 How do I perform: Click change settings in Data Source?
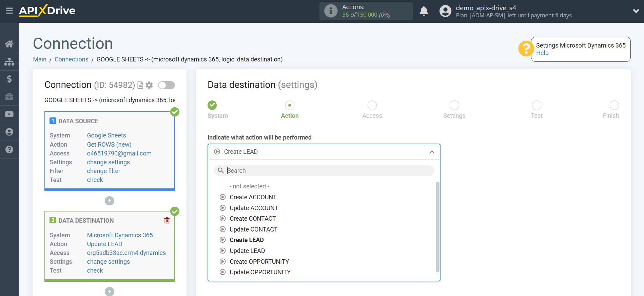[x=109, y=162]
